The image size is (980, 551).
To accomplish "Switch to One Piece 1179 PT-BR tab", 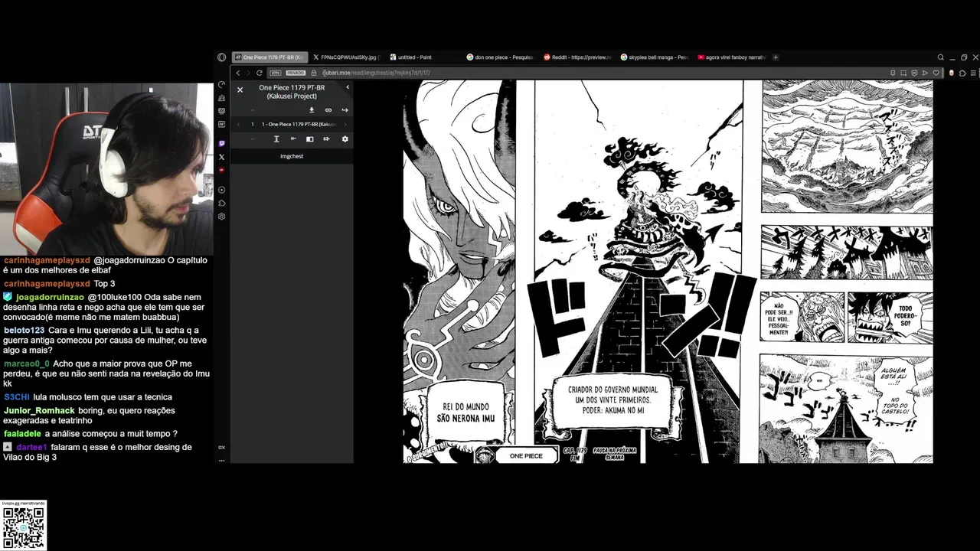I will click(x=269, y=57).
